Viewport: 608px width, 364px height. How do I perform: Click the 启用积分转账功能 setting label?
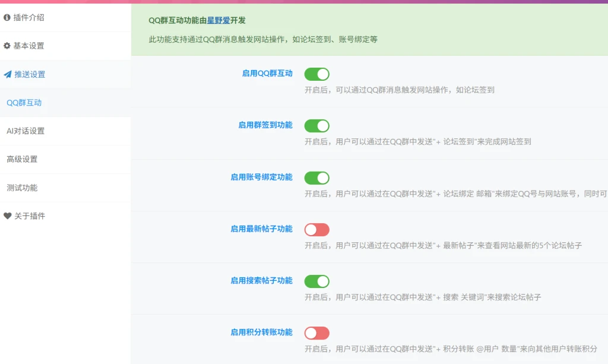261,333
